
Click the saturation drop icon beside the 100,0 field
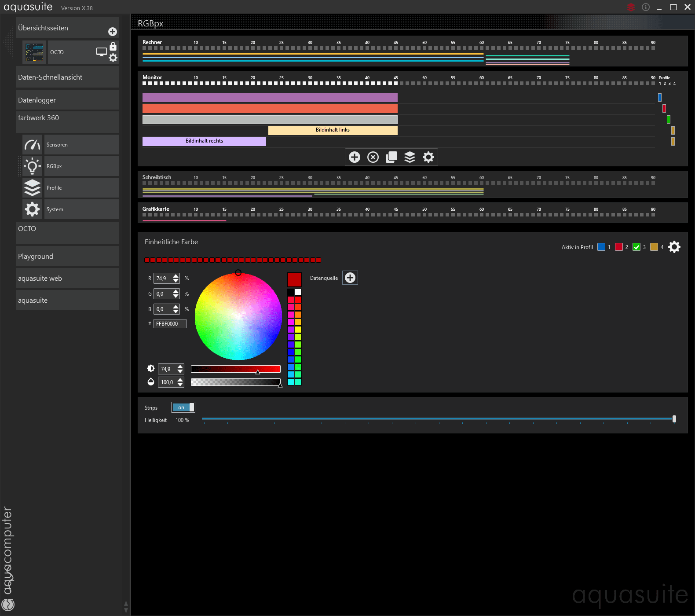click(x=151, y=382)
